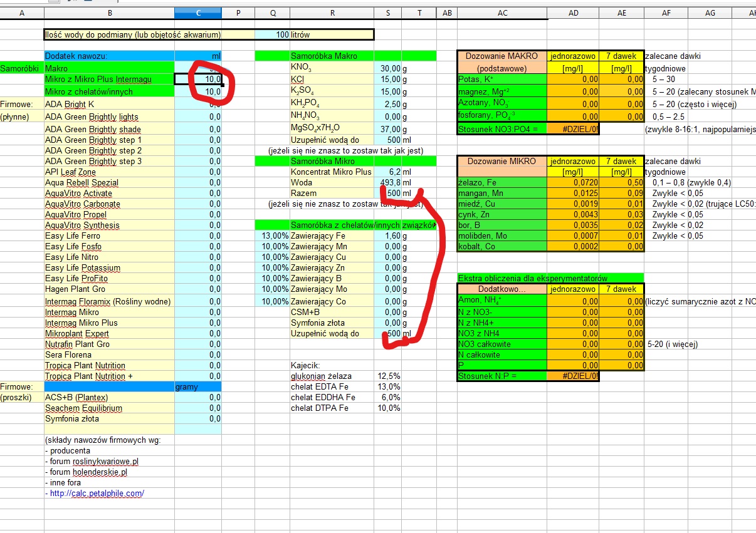Select the 'Samoróbka Makro' green header
756x533 pixels.
click(332, 56)
